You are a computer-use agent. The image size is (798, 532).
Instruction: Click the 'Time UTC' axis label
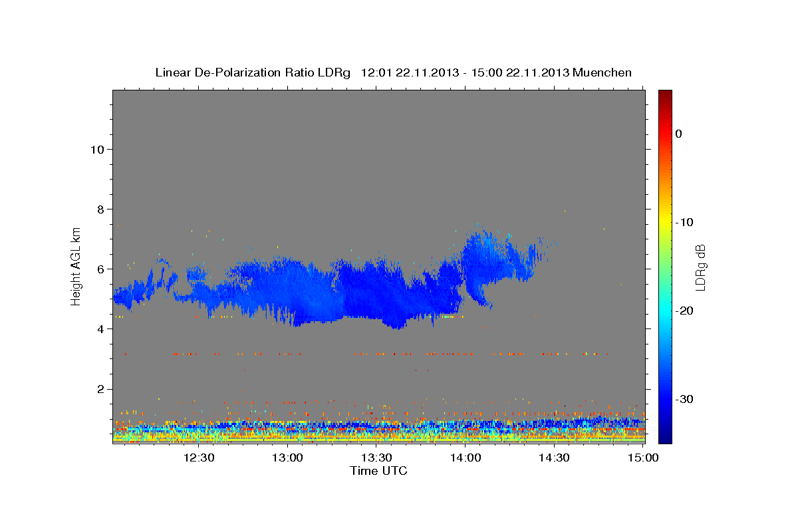coord(378,471)
